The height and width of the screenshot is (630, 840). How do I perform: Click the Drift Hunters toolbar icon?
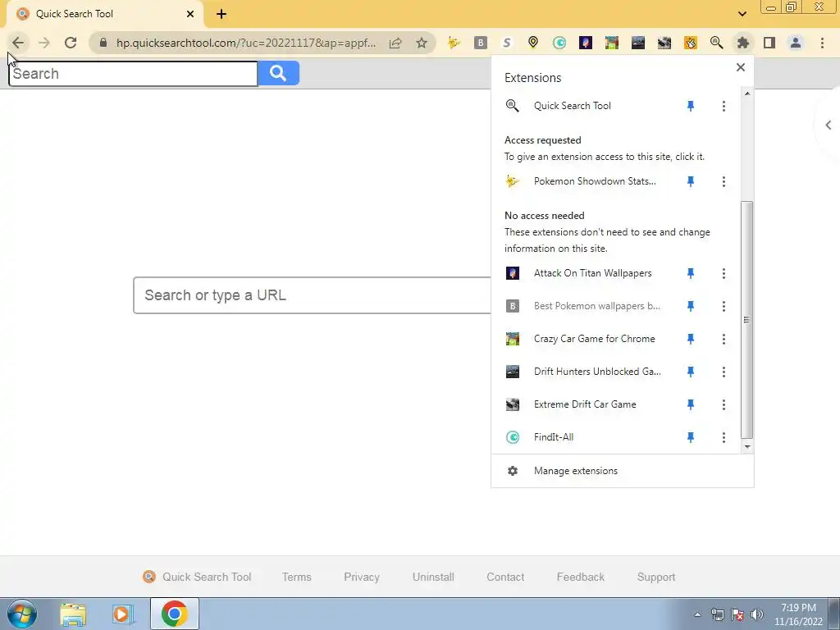point(638,43)
